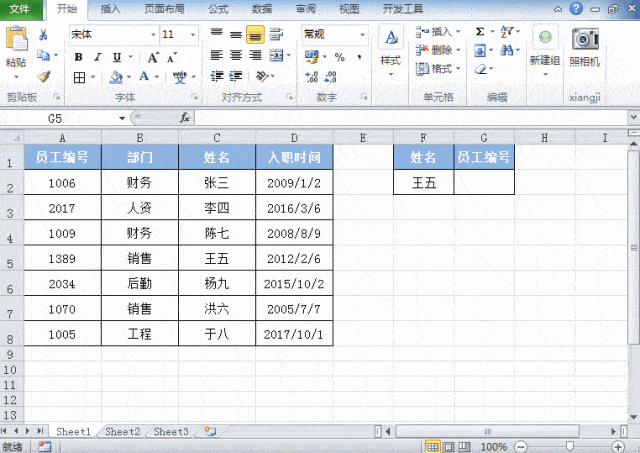Click the 新建组 green circle button

tap(545, 38)
